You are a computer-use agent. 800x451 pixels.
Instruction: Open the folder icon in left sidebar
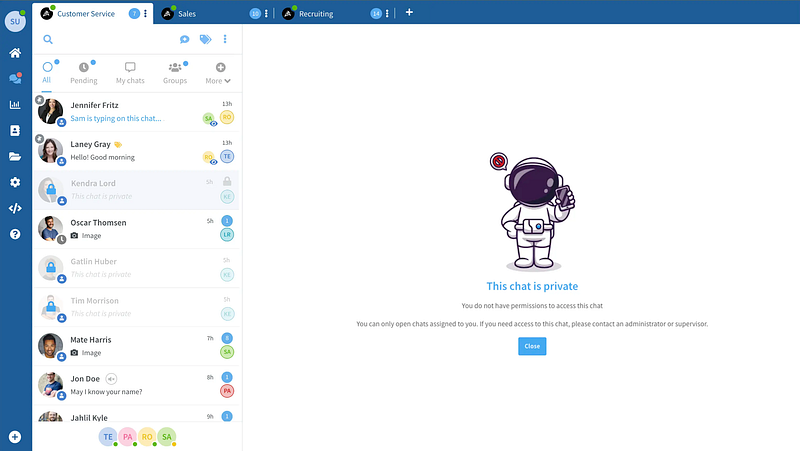(x=15, y=156)
